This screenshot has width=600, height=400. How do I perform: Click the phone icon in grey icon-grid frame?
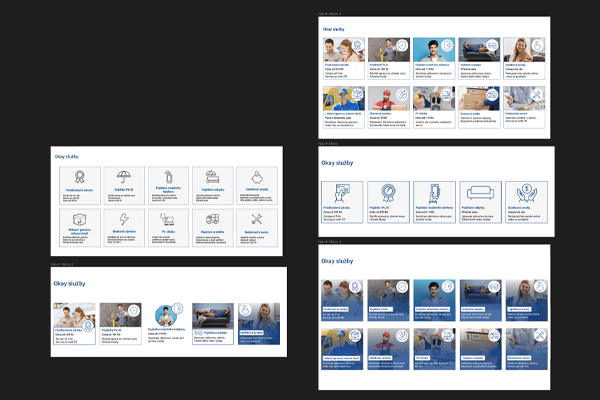pyautogui.click(x=168, y=177)
